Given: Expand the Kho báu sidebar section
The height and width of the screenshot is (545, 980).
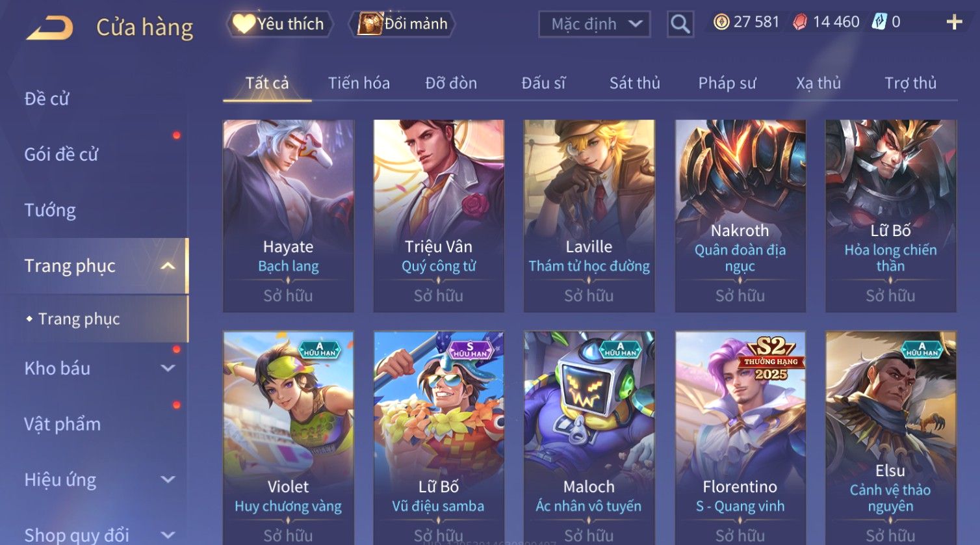Looking at the screenshot, I should click(x=168, y=368).
